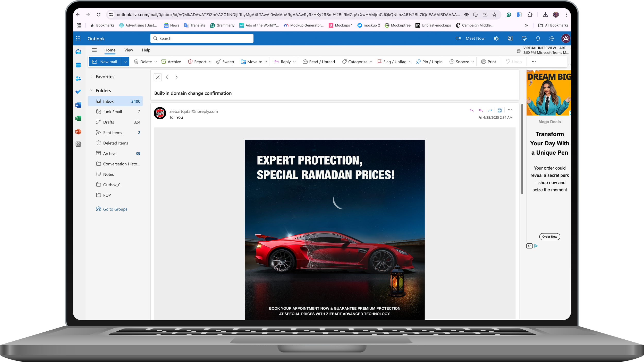Open Mail in the left app rail
Screen dimensions: 644x362
[78, 52]
